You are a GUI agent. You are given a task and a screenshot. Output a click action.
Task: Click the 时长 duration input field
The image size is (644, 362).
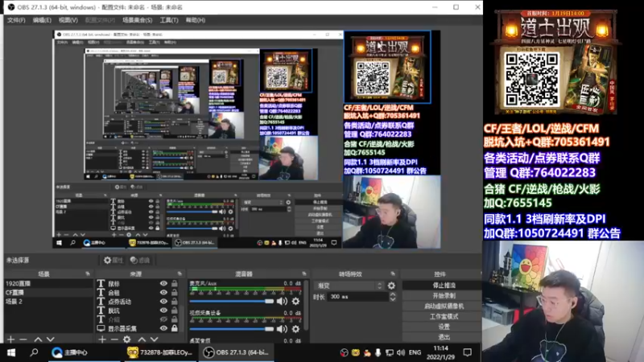pyautogui.click(x=358, y=297)
